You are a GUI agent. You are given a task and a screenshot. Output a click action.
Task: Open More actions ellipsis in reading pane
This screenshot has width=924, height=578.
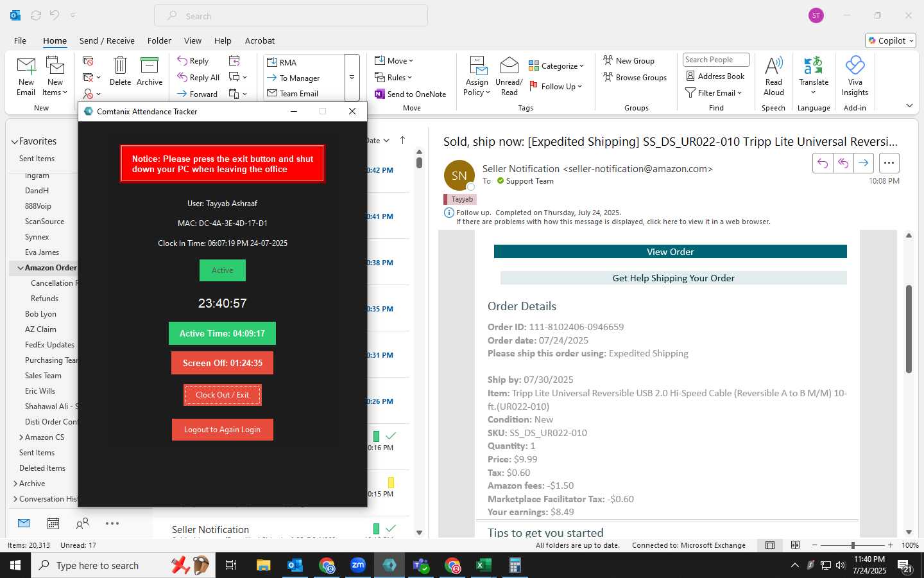(889, 163)
